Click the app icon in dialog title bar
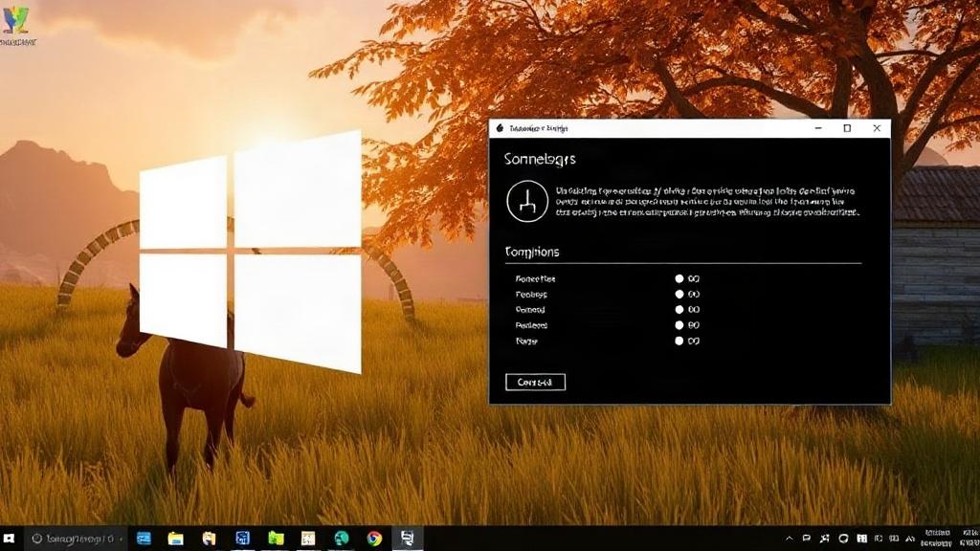 (500, 128)
